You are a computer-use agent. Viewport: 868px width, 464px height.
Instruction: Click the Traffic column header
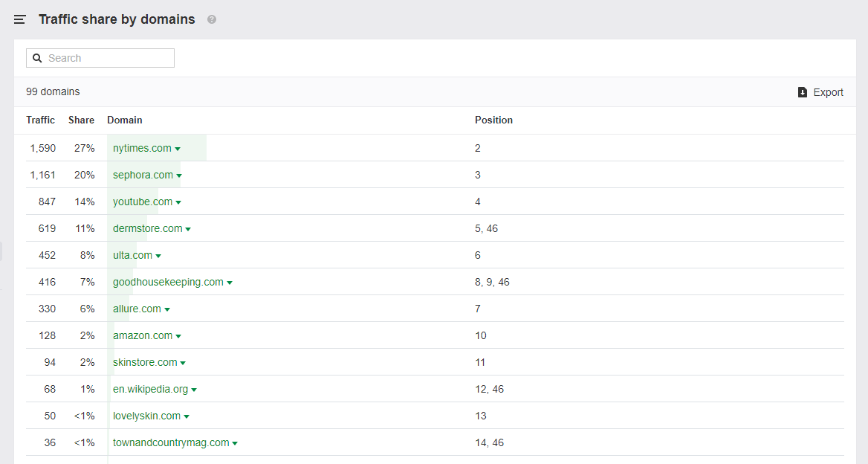click(x=40, y=120)
